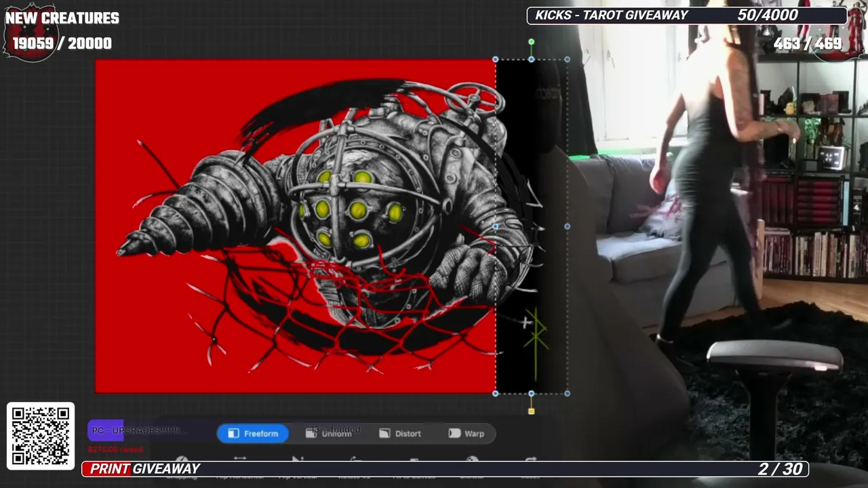Click the "PC - UPGRADES" goal label
This screenshot has height=488, width=868.
[x=136, y=431]
